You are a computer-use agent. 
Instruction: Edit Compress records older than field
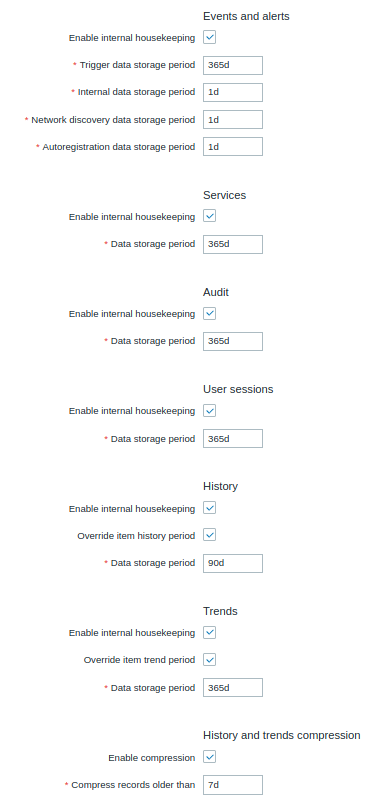click(x=233, y=785)
